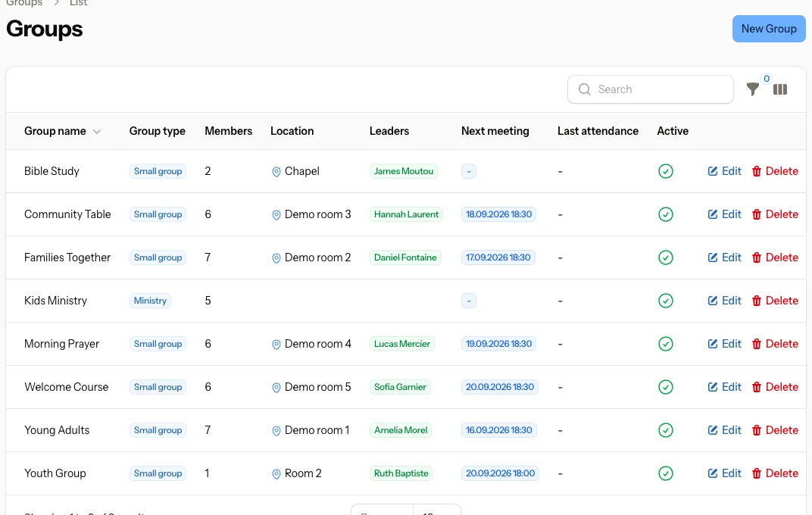Image resolution: width=812 pixels, height=515 pixels.
Task: Sort by Group name column chevron
Action: (97, 132)
